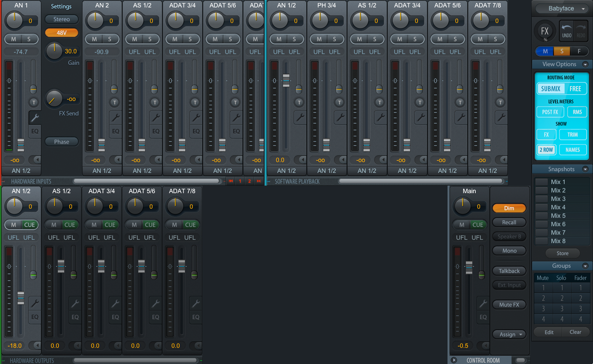Collapse the Snapshots section
The height and width of the screenshot is (364, 593).
(x=585, y=169)
